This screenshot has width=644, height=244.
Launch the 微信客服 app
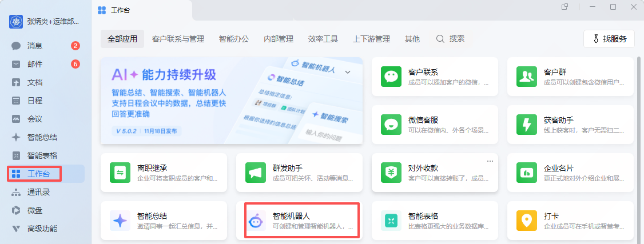click(435, 125)
